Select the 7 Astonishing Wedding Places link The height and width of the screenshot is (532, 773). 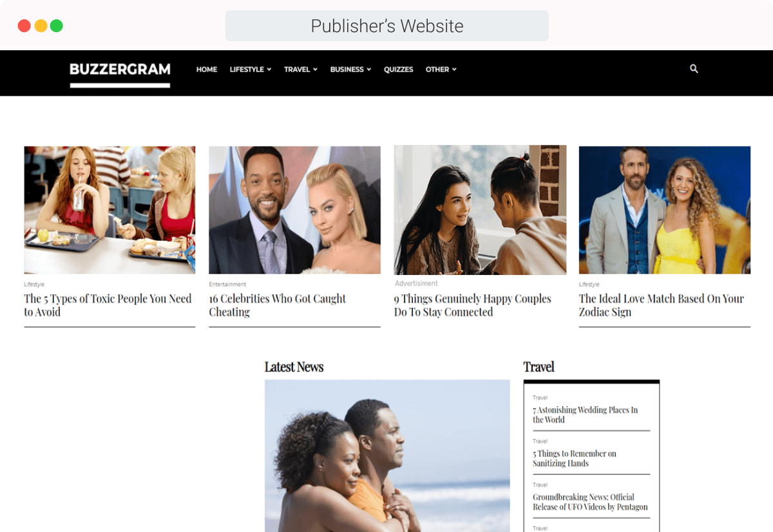coord(586,415)
